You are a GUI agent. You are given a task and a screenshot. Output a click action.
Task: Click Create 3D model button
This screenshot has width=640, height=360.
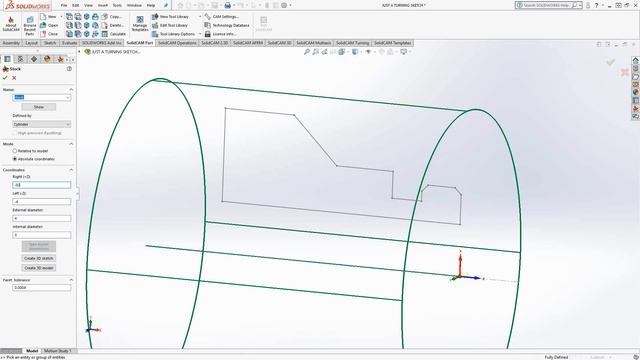tap(39, 268)
